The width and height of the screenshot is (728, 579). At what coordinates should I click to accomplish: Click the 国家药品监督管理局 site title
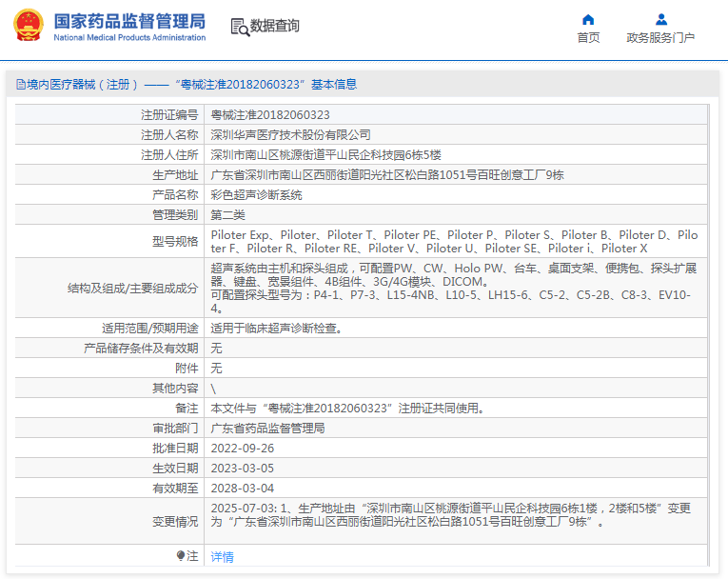128,20
